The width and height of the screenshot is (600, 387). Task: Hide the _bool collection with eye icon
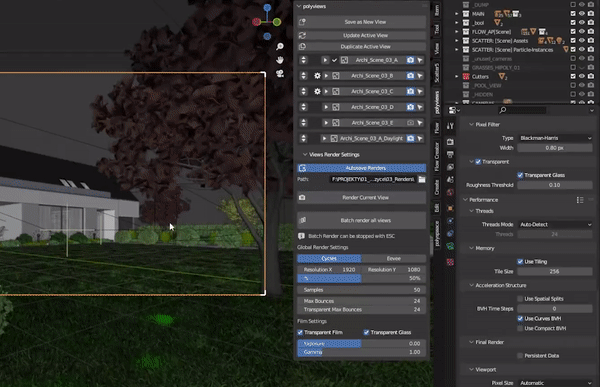[582, 23]
